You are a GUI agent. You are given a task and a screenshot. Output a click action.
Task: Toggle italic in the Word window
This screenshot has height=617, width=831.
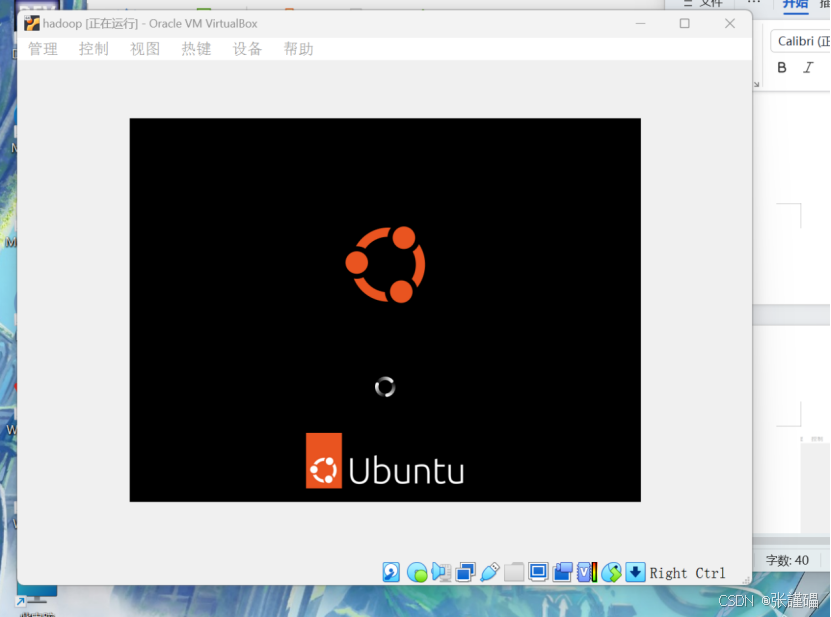(x=808, y=67)
